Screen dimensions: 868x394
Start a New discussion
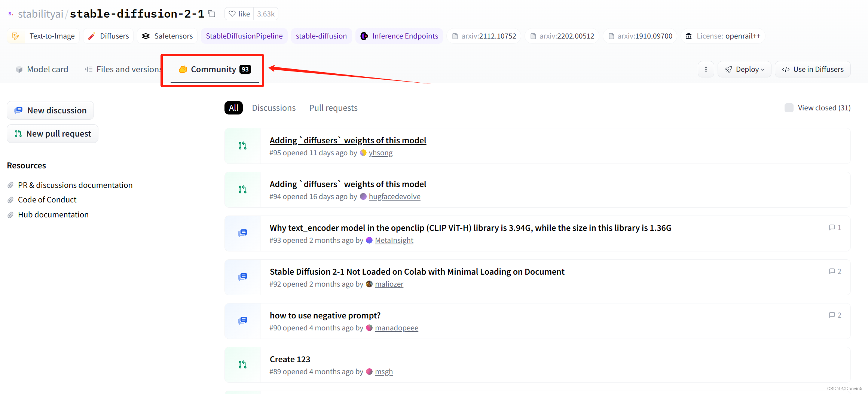pyautogui.click(x=51, y=110)
